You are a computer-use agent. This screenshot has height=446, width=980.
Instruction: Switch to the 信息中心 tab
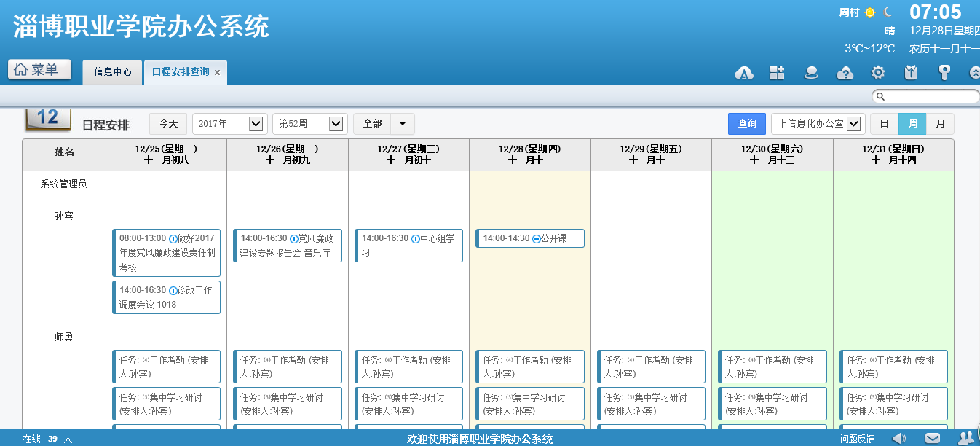(x=113, y=72)
